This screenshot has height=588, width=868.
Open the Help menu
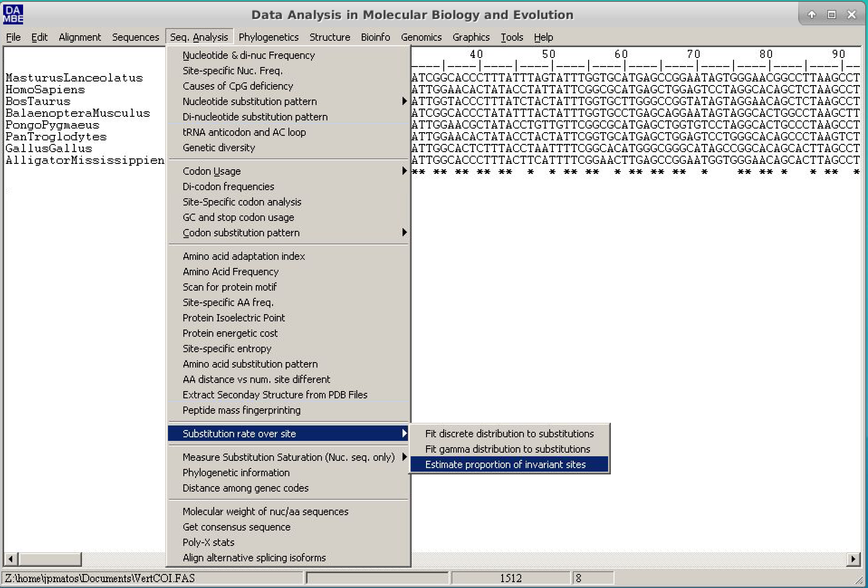[543, 37]
